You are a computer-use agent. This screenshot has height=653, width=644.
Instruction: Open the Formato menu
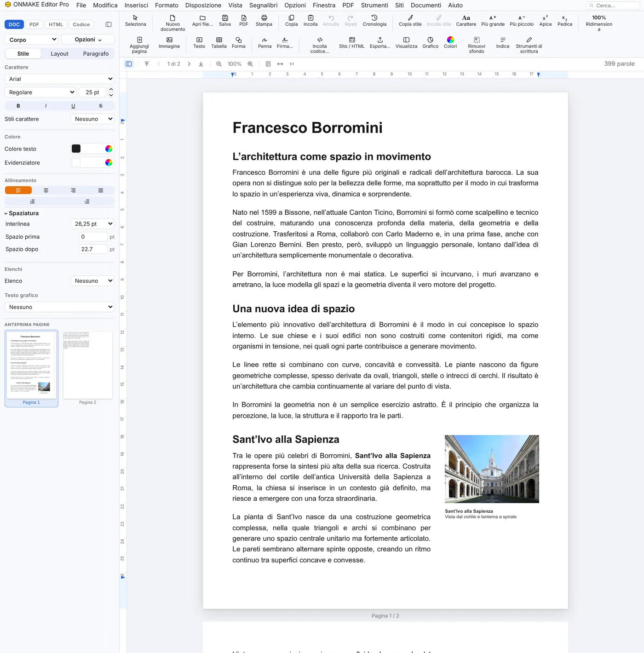(x=167, y=5)
